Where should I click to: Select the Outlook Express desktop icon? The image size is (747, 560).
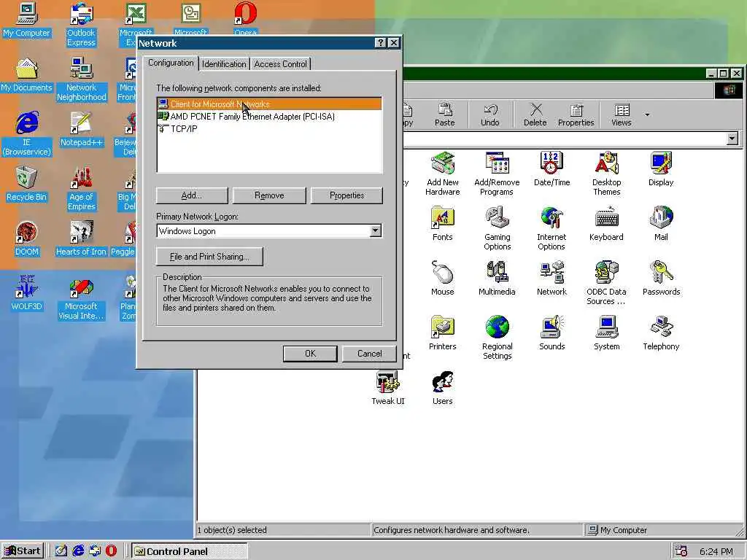pos(82,25)
